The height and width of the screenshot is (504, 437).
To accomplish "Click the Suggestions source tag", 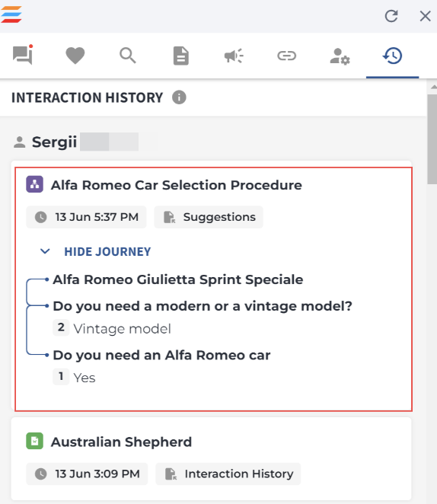I will point(209,217).
